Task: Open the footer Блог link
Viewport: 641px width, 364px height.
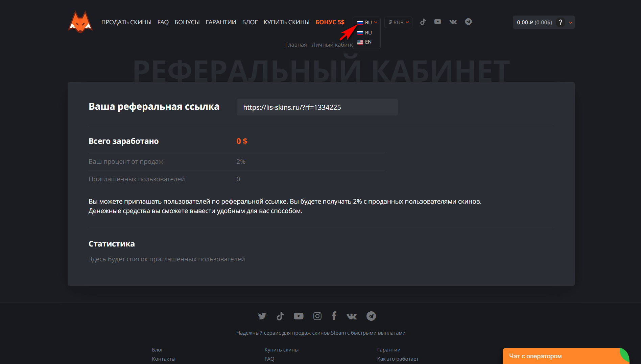Action: (x=158, y=350)
